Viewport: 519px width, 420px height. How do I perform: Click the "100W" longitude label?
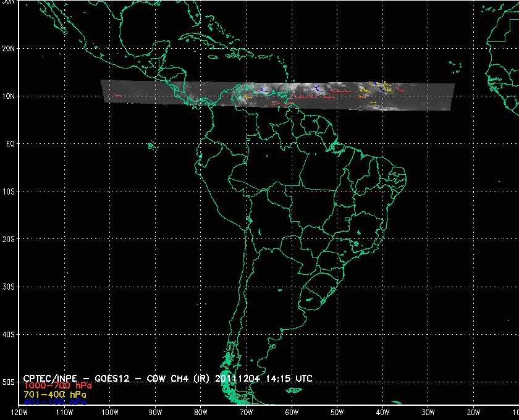[109, 413]
